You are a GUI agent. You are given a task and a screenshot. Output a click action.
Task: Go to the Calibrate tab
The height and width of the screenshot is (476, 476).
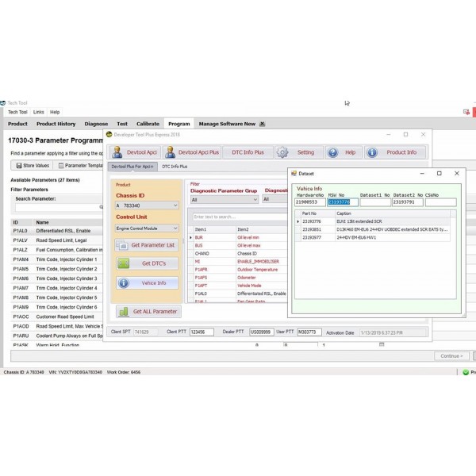coord(148,124)
